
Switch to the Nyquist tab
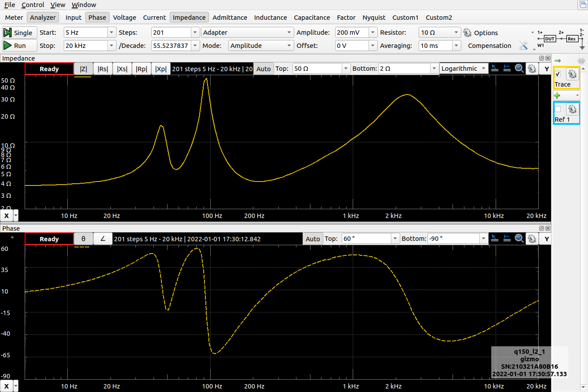tap(374, 18)
